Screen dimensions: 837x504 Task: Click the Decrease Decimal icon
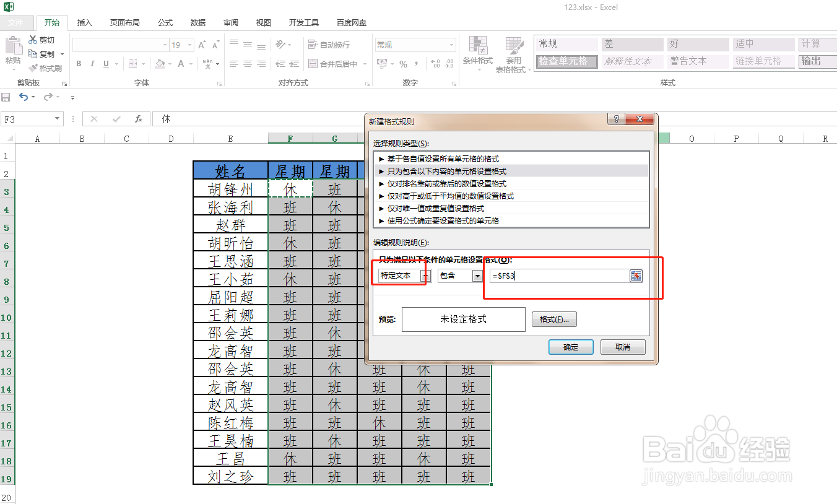[x=450, y=64]
